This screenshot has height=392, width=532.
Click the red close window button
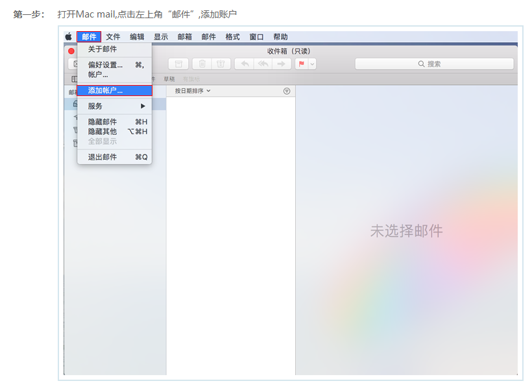pos(71,51)
